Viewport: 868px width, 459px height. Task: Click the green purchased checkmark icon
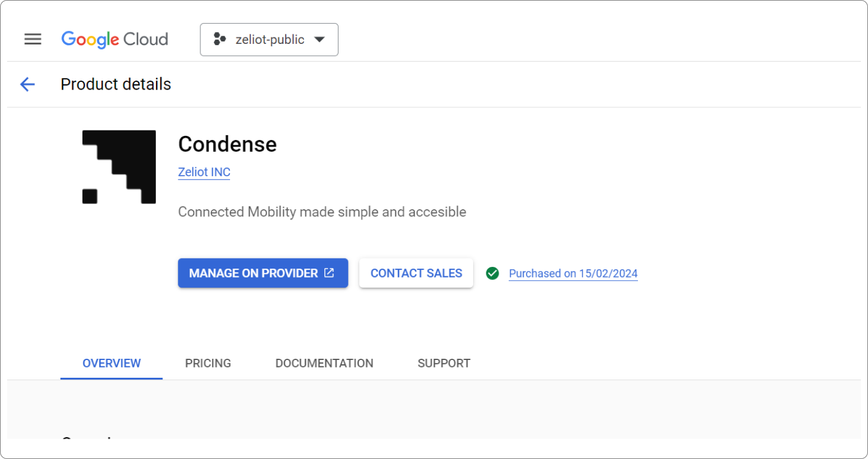[492, 273]
